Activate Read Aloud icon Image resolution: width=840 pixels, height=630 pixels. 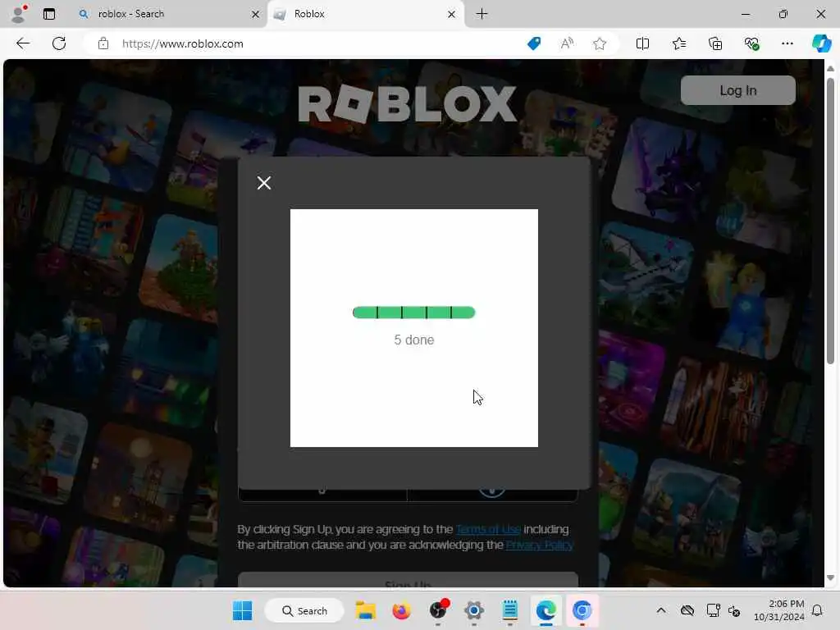(x=567, y=43)
